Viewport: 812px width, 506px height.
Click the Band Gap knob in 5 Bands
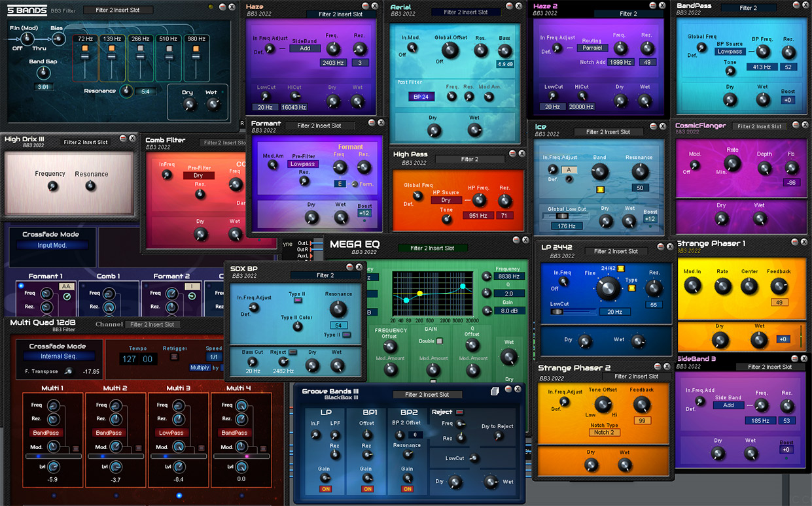pos(43,72)
